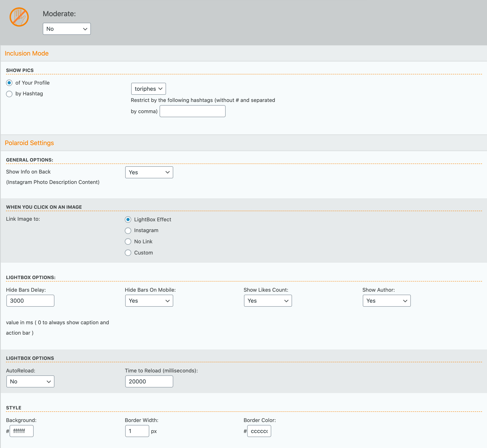Image resolution: width=487 pixels, height=448 pixels.
Task: Click the Background color hex field
Action: pos(22,431)
